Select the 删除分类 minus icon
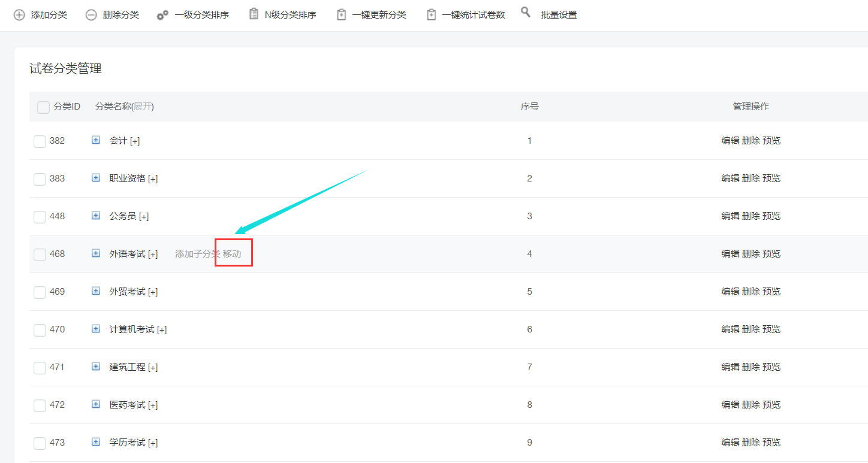The height and width of the screenshot is (463, 868). point(91,14)
